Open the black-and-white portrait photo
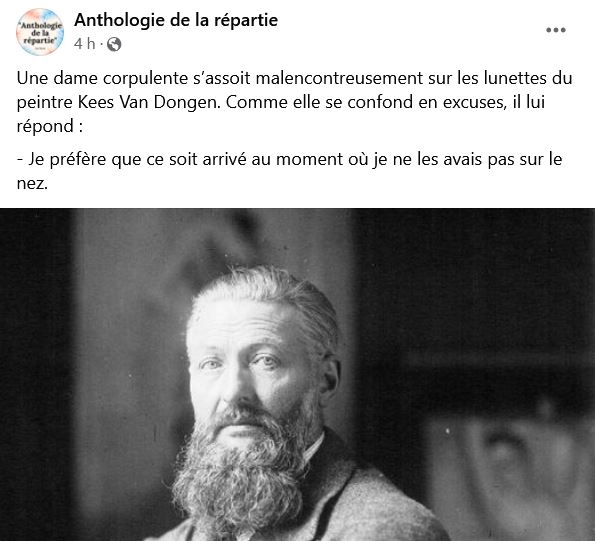Screen dimensions: 595x541 tap(298, 374)
